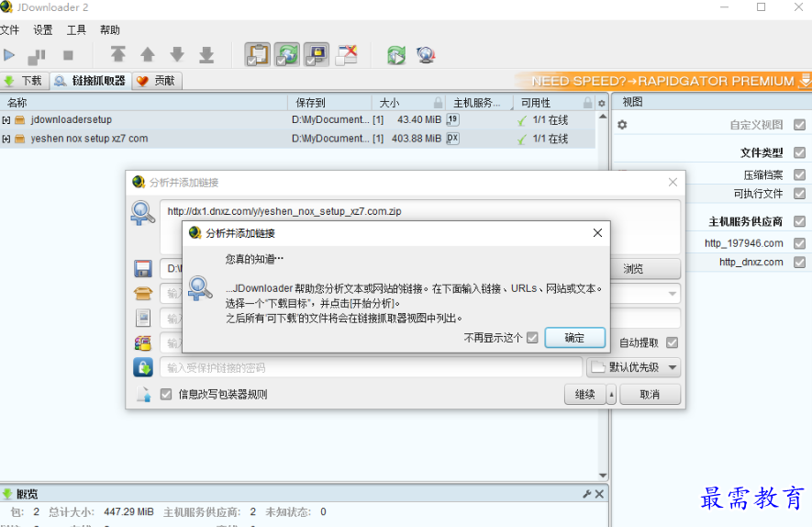Click the comment page icon in add-links dialog
This screenshot has width=812, height=527.
[x=143, y=318]
